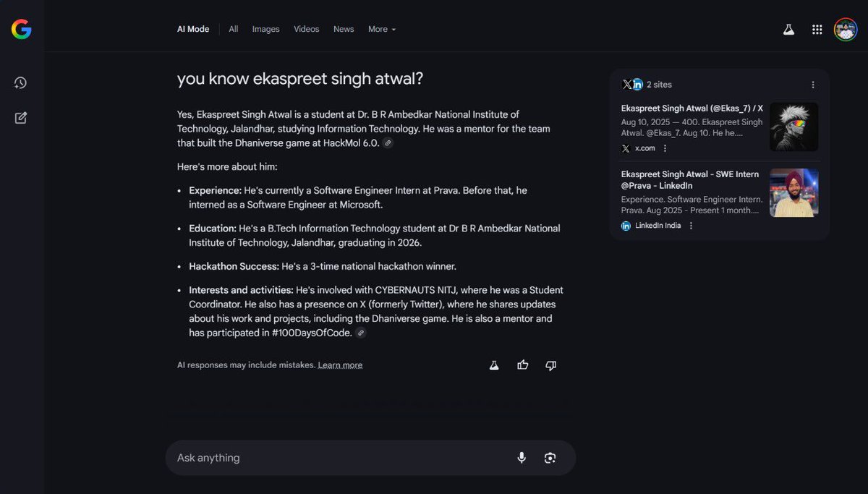The height and width of the screenshot is (494, 868).
Task: Open three-dot menu next to LinkedIn India
Action: click(x=691, y=226)
